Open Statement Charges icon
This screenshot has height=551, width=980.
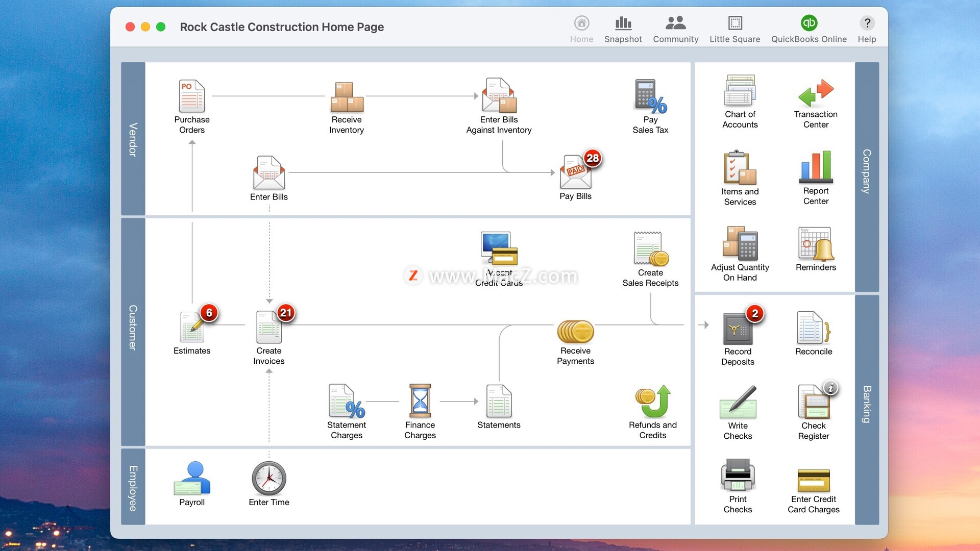(x=347, y=401)
